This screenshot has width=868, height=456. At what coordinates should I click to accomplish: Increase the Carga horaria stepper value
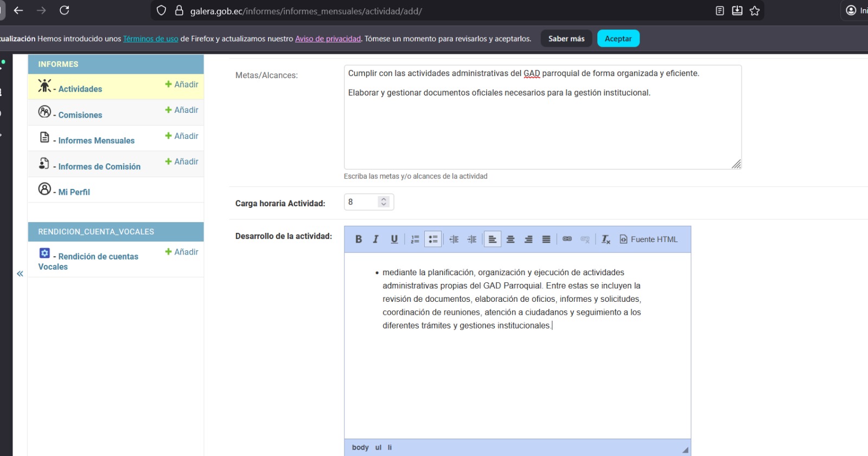click(384, 199)
